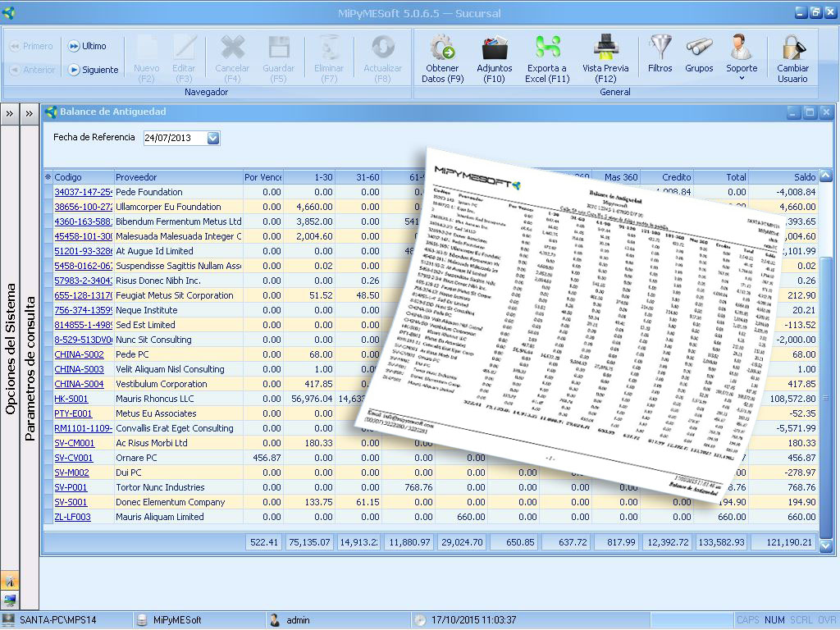
Task: Click the Editar (F3) pencil icon
Action: pos(184,48)
